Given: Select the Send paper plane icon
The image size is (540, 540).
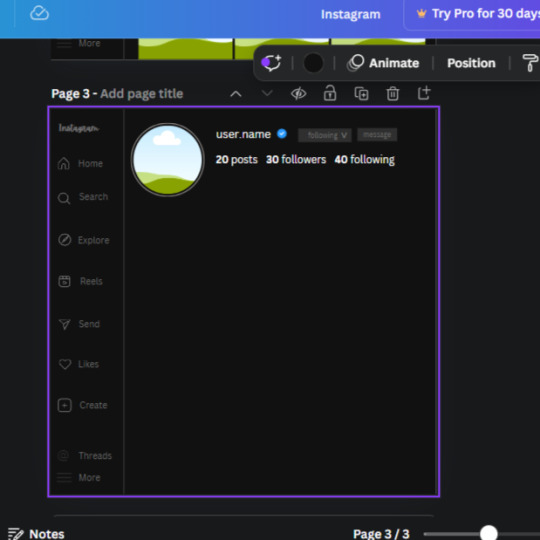Looking at the screenshot, I should tap(64, 324).
